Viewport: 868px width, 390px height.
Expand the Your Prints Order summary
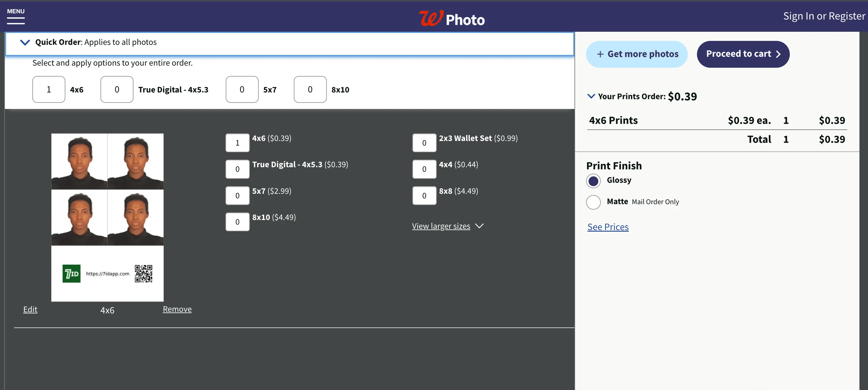(x=591, y=96)
